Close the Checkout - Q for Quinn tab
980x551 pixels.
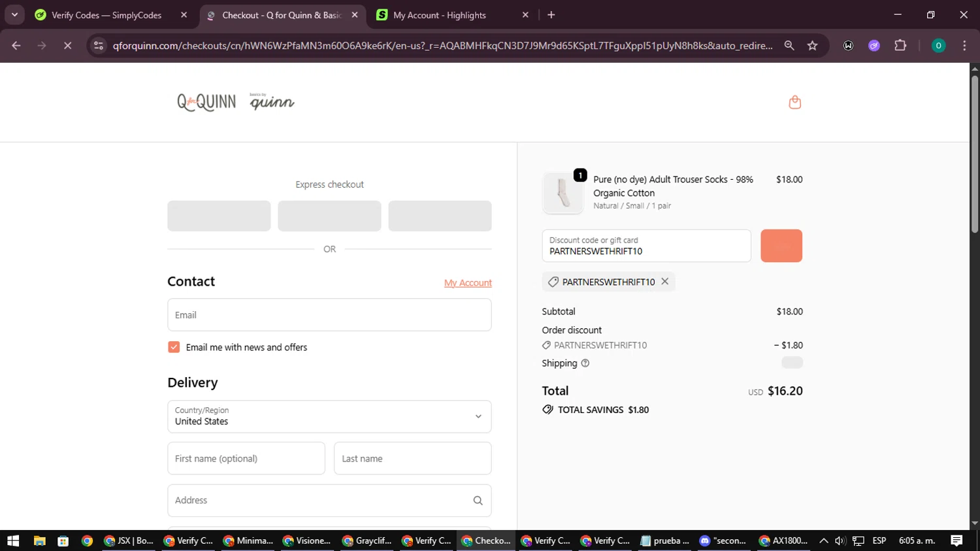point(355,14)
